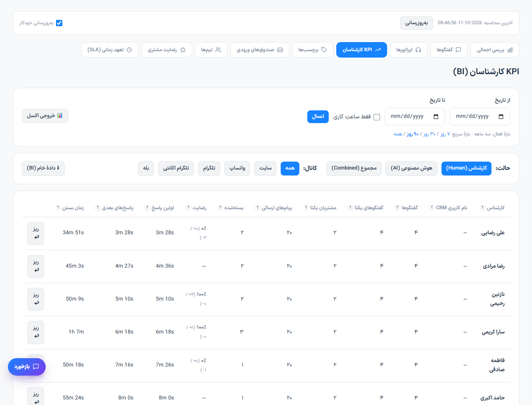Expand ریز details for سارا کریمی
The image size is (532, 405).
point(36,332)
